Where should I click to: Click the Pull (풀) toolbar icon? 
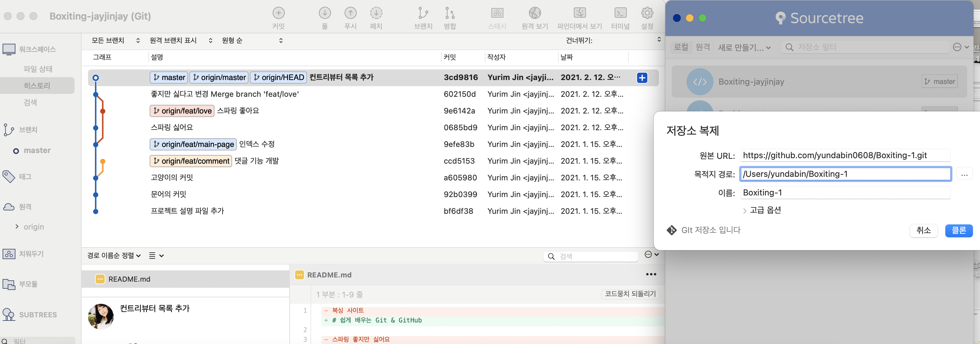325,13
